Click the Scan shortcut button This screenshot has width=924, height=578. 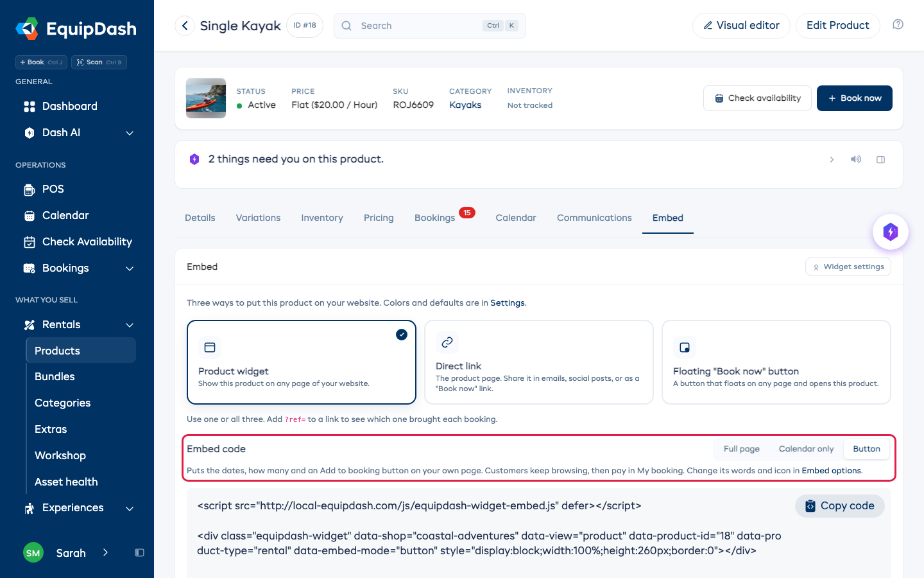[99, 62]
